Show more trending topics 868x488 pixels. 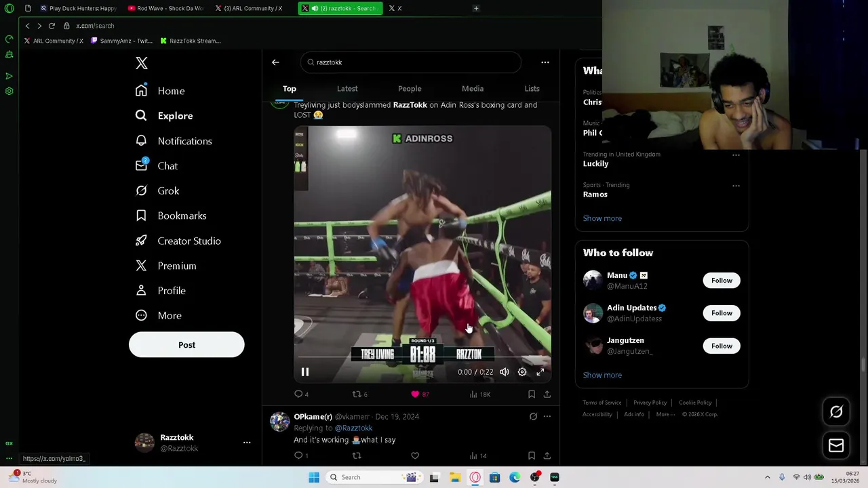pyautogui.click(x=602, y=218)
